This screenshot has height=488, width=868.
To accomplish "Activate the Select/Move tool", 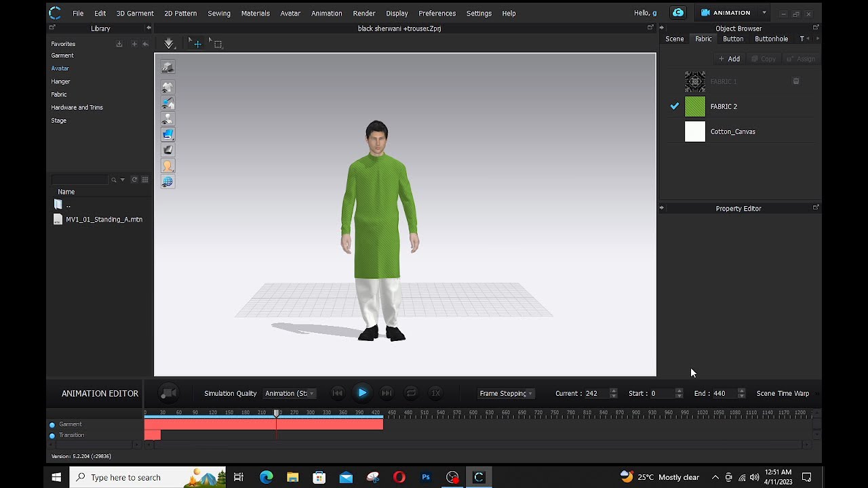I will pyautogui.click(x=195, y=43).
